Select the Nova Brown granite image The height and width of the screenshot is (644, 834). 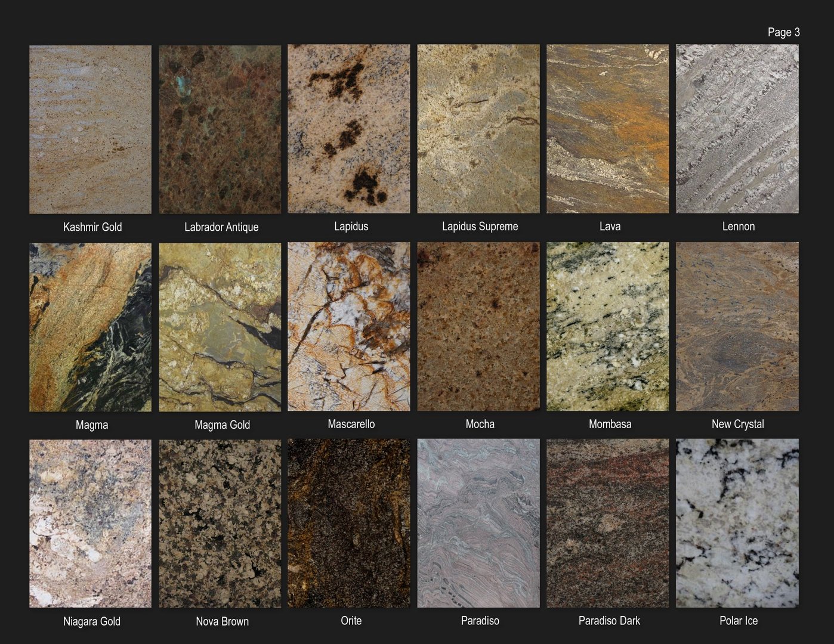point(220,524)
